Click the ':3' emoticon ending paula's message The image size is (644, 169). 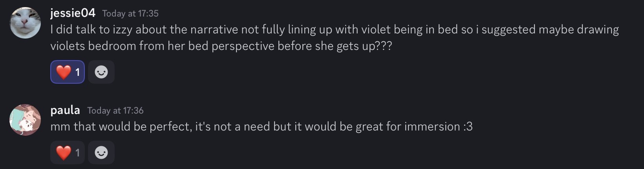[x=468, y=127]
